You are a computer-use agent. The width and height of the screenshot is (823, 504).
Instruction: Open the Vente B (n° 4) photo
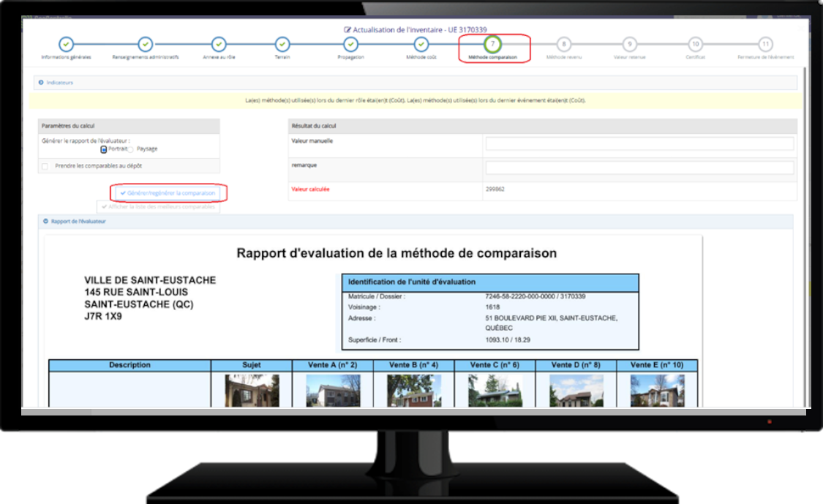click(414, 391)
